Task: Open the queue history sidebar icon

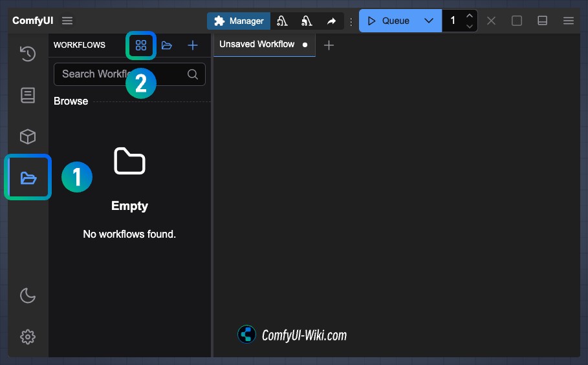Action: pyautogui.click(x=28, y=54)
